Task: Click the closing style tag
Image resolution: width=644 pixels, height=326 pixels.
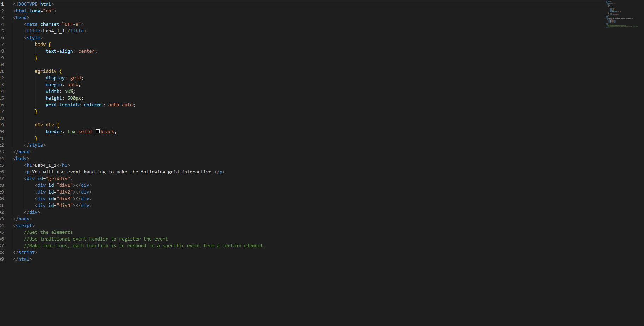Action: click(x=35, y=145)
